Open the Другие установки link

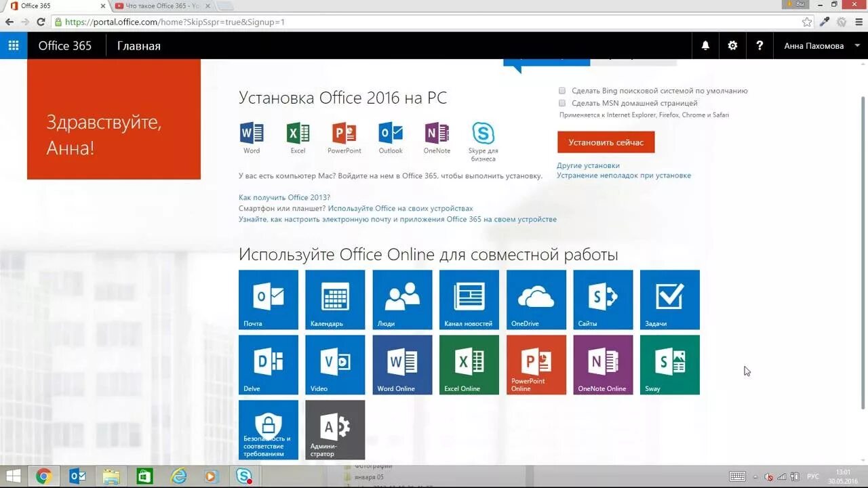coord(588,165)
